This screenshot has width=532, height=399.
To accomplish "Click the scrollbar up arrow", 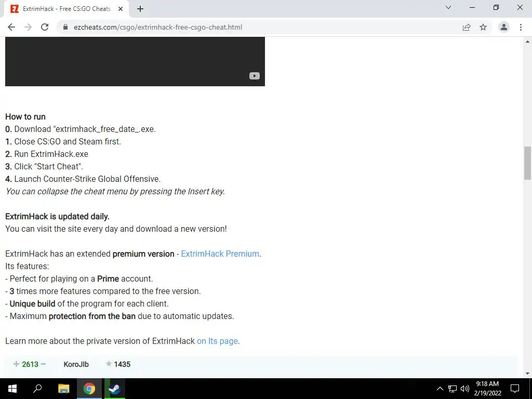I will (527, 42).
